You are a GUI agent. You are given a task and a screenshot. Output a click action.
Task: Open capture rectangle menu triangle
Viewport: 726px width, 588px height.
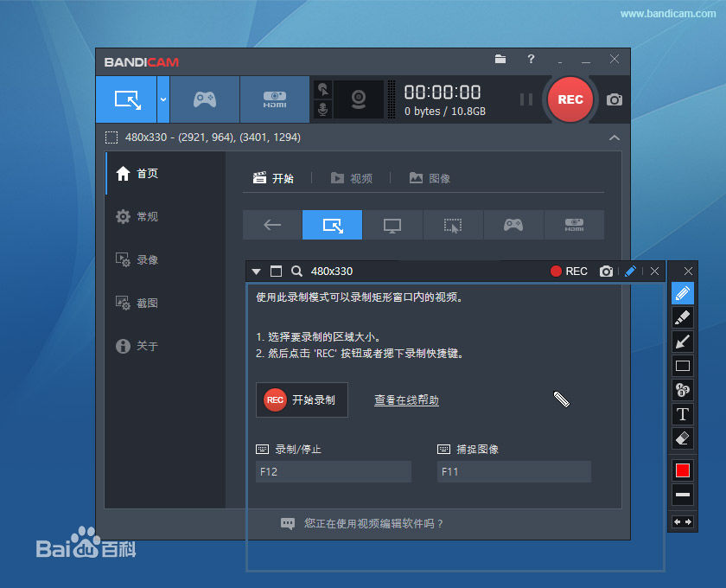256,272
